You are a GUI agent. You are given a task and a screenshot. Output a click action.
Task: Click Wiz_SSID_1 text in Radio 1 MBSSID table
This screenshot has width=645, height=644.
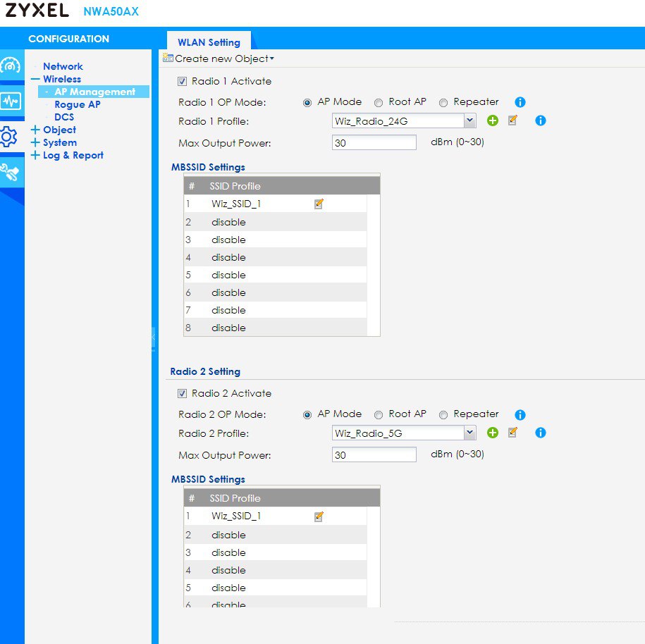point(236,204)
